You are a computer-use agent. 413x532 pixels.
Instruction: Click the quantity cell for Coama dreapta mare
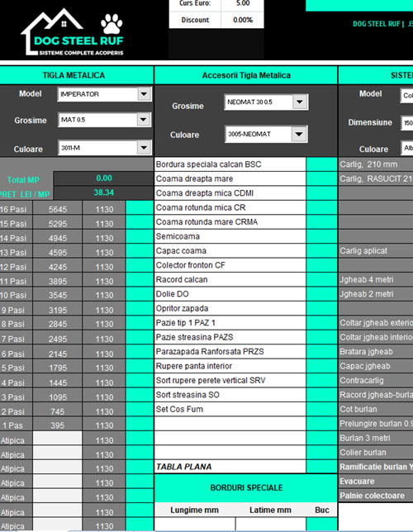[x=321, y=178]
